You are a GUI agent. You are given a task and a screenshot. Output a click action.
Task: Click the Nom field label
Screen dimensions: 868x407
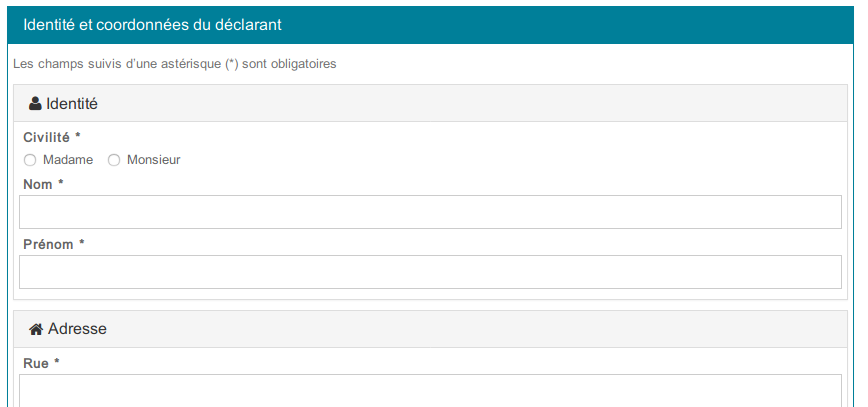(x=38, y=184)
